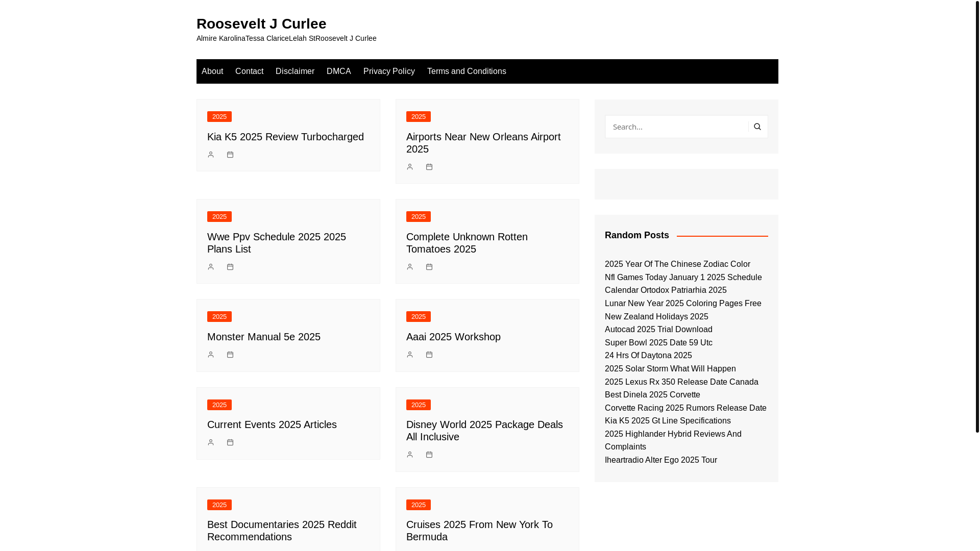Click author icon under Wwe Ppv Schedule post
Image resolution: width=980 pixels, height=551 pixels.
point(211,267)
